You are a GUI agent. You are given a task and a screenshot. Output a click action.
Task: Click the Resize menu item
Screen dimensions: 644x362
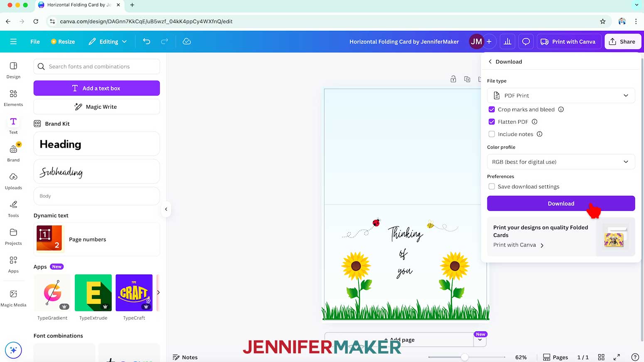[x=63, y=42]
